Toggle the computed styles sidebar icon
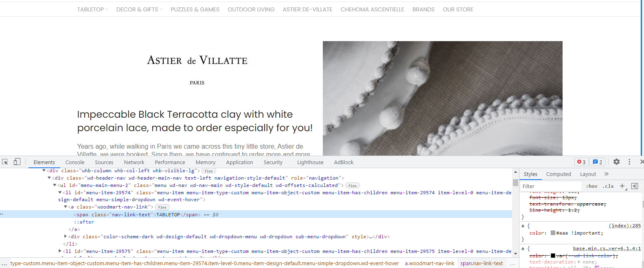This screenshot has width=644, height=268. pos(635,186)
